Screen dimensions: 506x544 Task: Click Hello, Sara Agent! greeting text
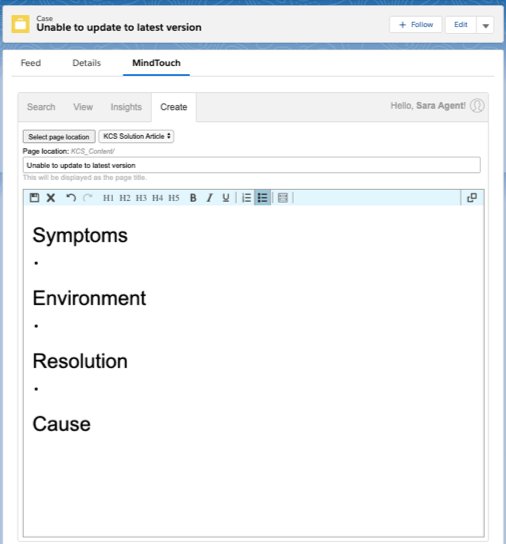click(428, 105)
